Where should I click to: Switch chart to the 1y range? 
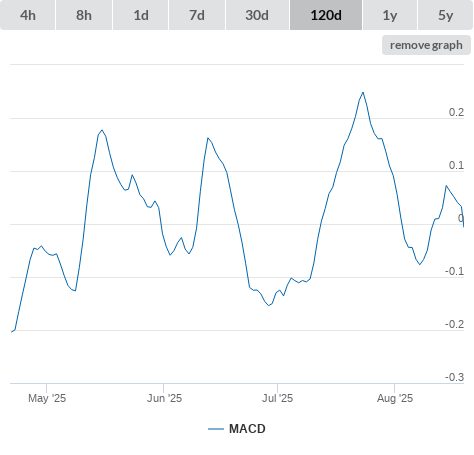pyautogui.click(x=390, y=15)
